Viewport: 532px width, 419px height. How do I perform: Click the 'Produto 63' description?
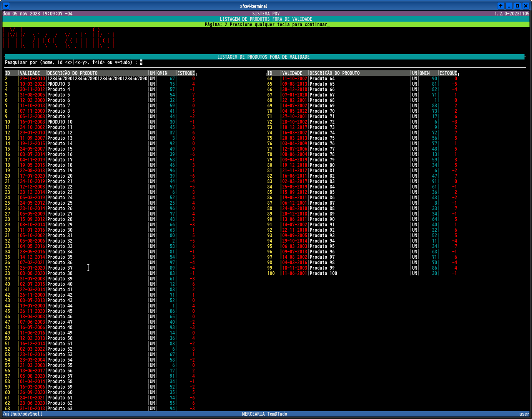click(x=60, y=409)
